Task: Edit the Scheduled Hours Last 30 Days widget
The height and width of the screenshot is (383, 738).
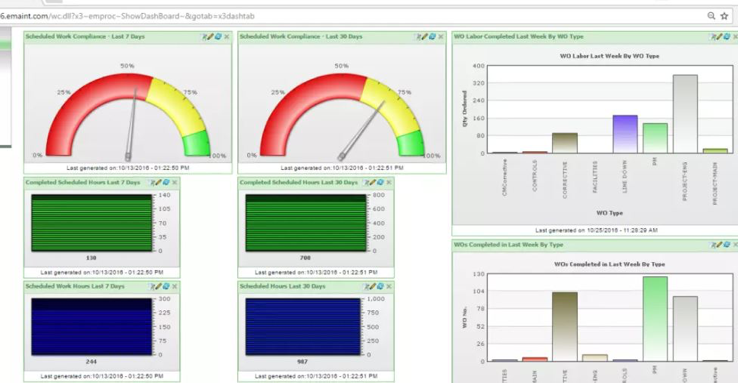Action: [373, 287]
